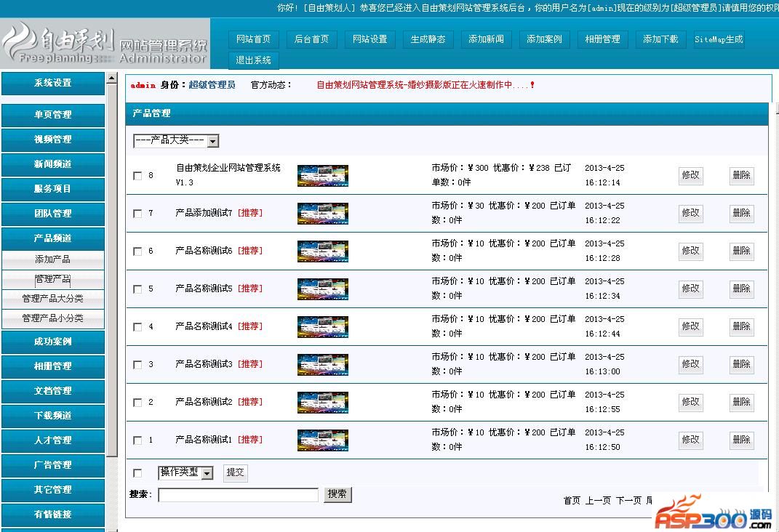Open thumbnail of 产品名称测试1
779x532 pixels.
click(x=323, y=440)
